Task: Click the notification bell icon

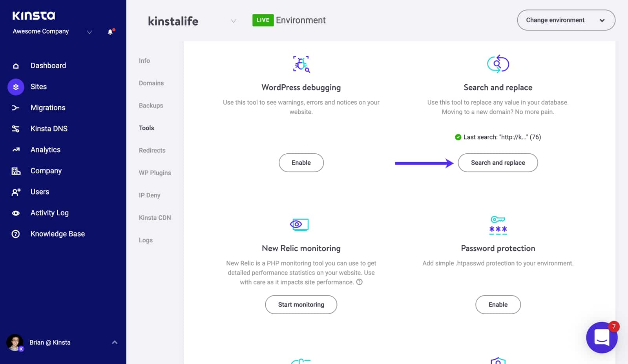Action: 109,32
